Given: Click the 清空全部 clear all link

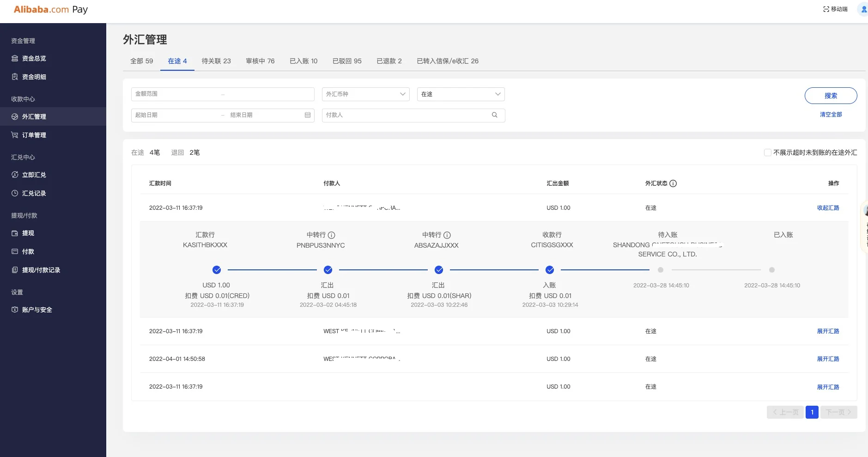Looking at the screenshot, I should [x=831, y=115].
